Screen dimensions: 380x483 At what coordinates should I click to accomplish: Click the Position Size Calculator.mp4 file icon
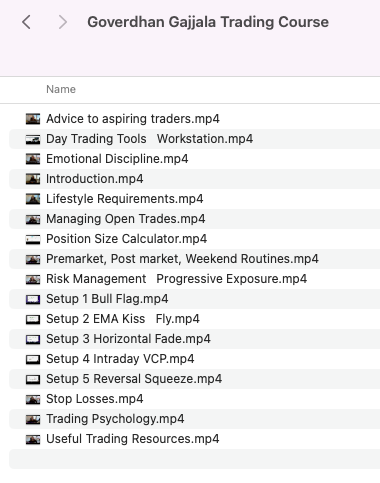(x=33, y=239)
